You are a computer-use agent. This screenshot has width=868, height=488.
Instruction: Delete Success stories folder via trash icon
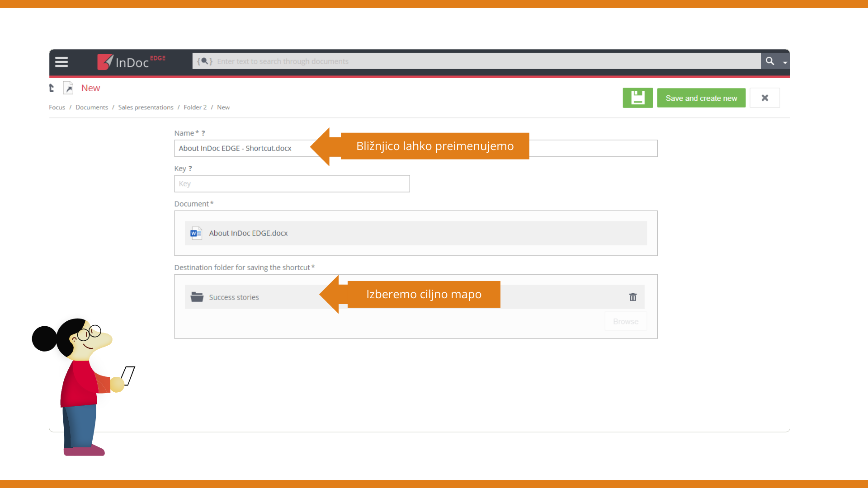click(x=632, y=297)
